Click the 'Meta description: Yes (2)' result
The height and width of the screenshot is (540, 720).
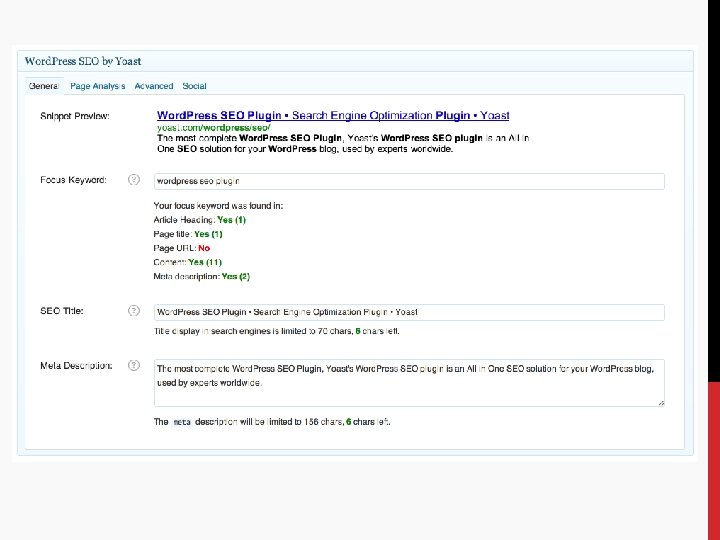202,276
